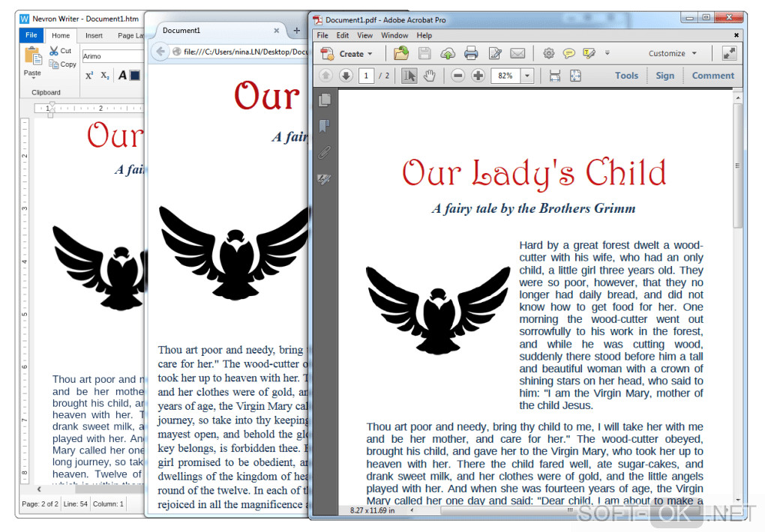The width and height of the screenshot is (765, 532).
Task: Select the Highlight text tool in Acrobat
Action: [589, 53]
